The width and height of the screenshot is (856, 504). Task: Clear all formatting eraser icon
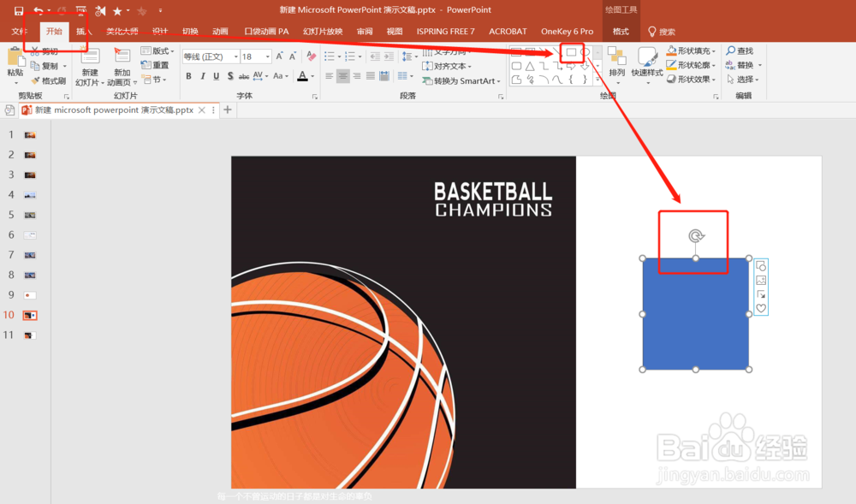[x=312, y=56]
